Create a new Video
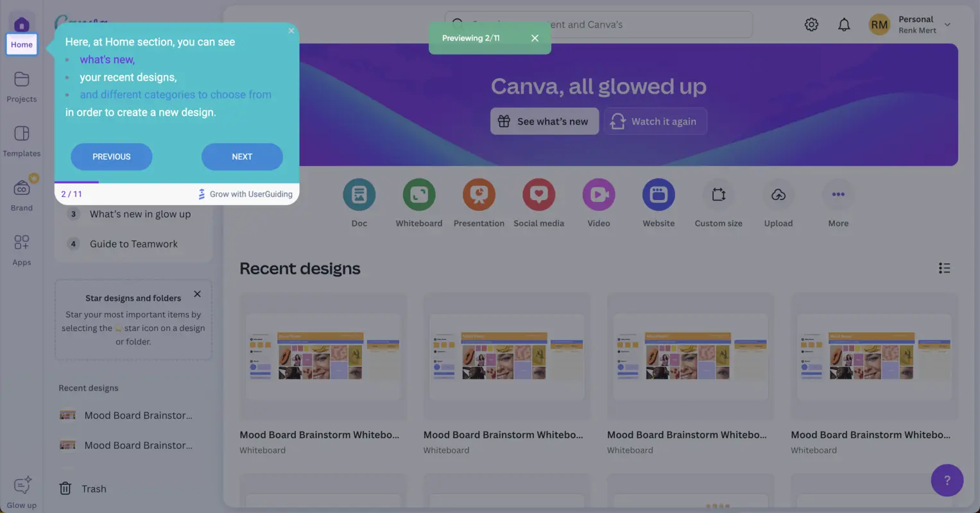The height and width of the screenshot is (513, 980). tap(599, 194)
